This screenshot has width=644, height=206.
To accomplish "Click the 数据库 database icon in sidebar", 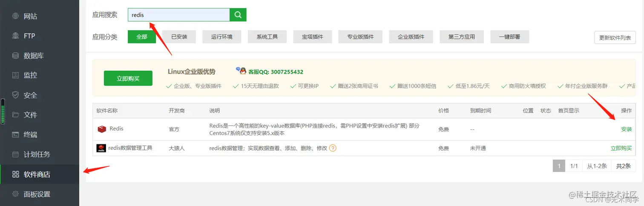I will (16, 55).
